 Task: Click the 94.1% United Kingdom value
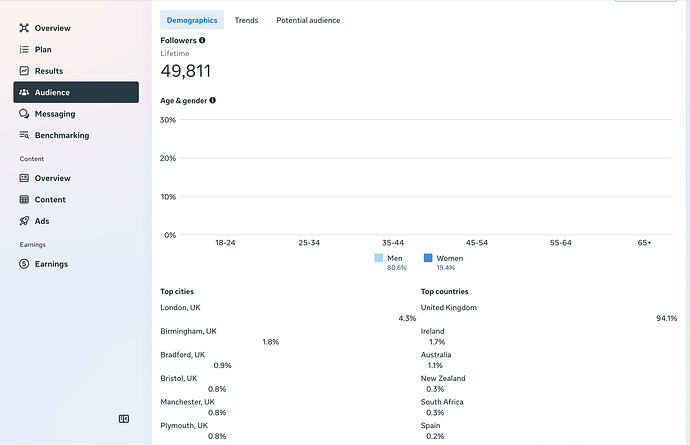[x=667, y=318]
